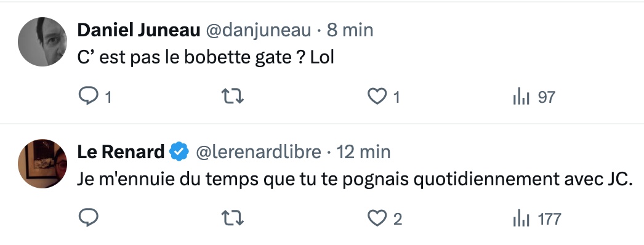
Task: Visit the @lerenardlibre handle link
Action: [x=259, y=151]
